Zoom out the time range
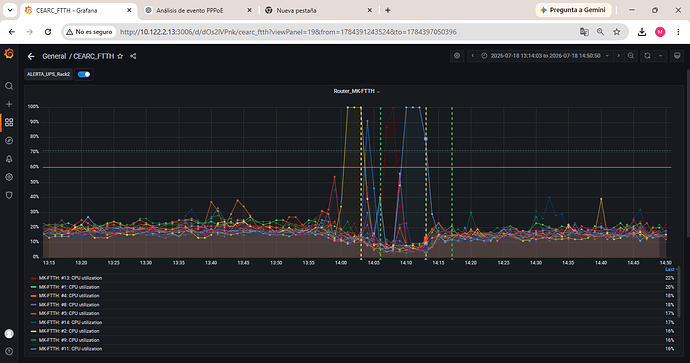This screenshot has width=690, height=363. coord(631,56)
